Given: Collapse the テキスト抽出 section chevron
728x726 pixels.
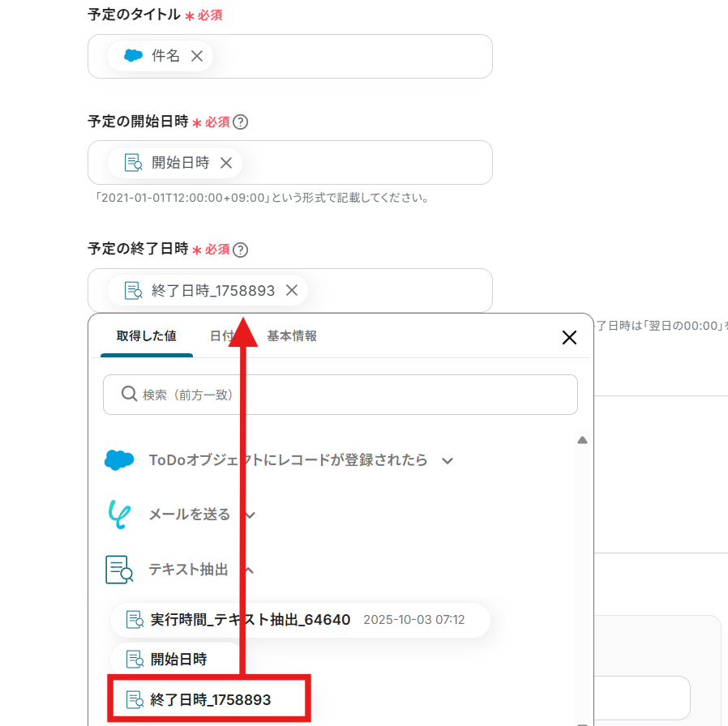Looking at the screenshot, I should point(250,570).
